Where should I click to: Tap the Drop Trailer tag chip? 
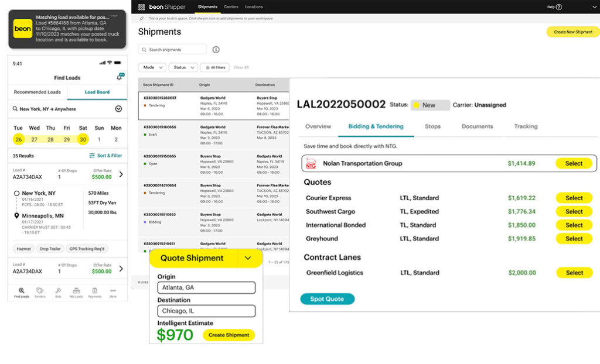pyautogui.click(x=50, y=249)
